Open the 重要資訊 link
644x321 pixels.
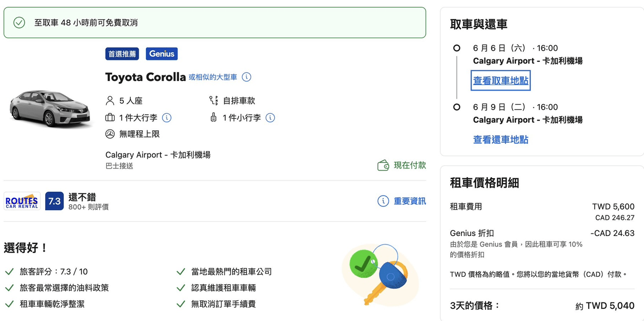pos(410,201)
